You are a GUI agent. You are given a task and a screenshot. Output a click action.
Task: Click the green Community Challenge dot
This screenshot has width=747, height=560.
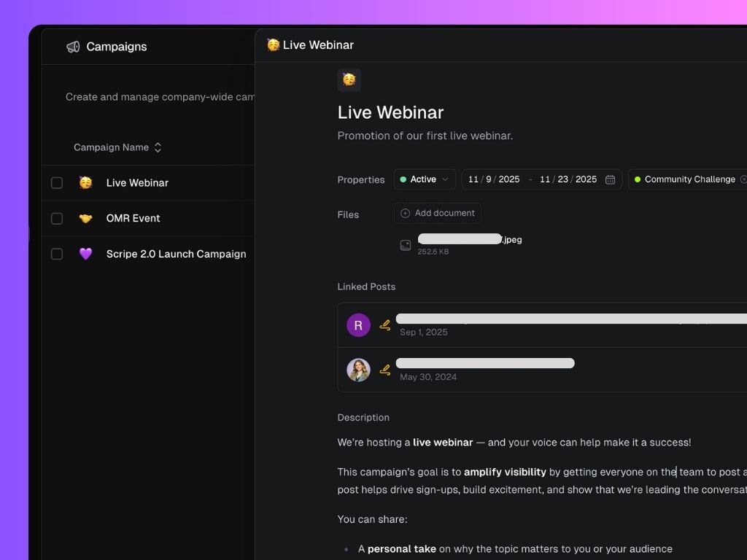coord(638,179)
